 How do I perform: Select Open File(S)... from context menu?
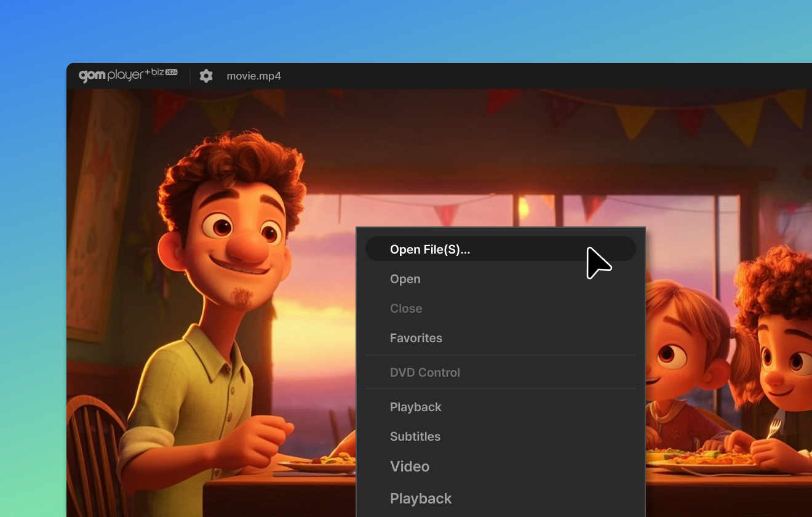pyautogui.click(x=430, y=249)
